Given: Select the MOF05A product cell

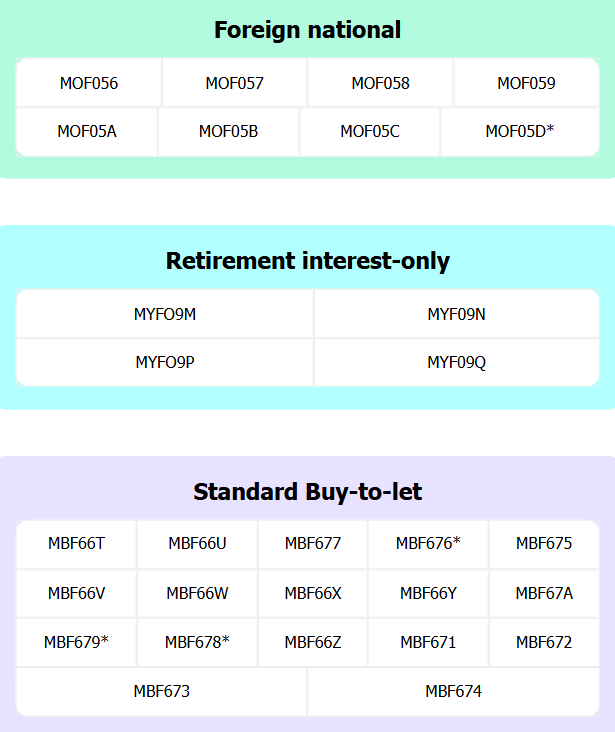Looking at the screenshot, I should (x=87, y=131).
